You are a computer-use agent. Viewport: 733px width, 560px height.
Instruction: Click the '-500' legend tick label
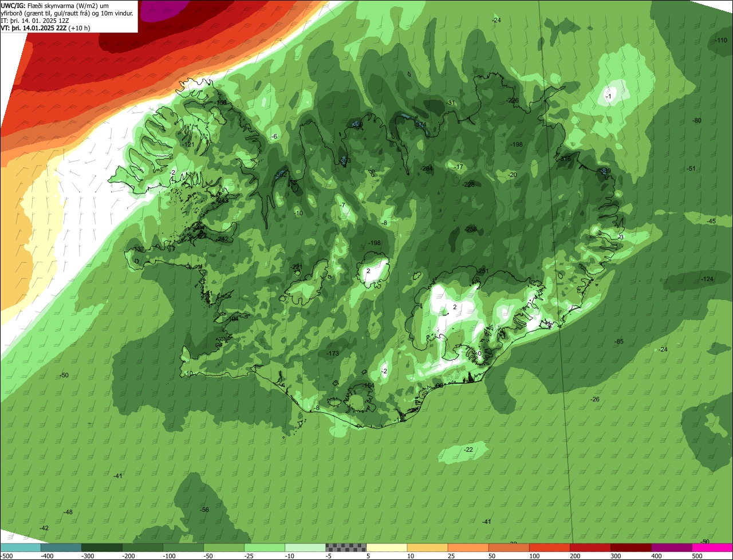click(x=6, y=556)
